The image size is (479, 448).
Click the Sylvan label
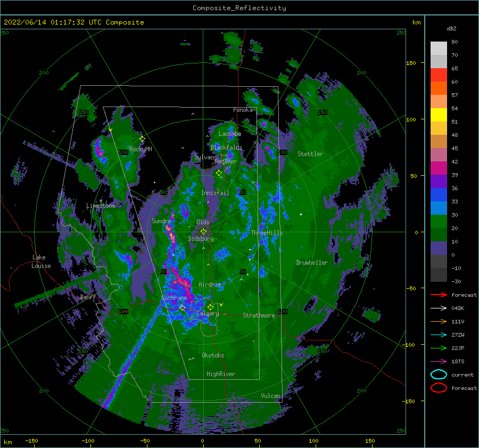(x=204, y=157)
